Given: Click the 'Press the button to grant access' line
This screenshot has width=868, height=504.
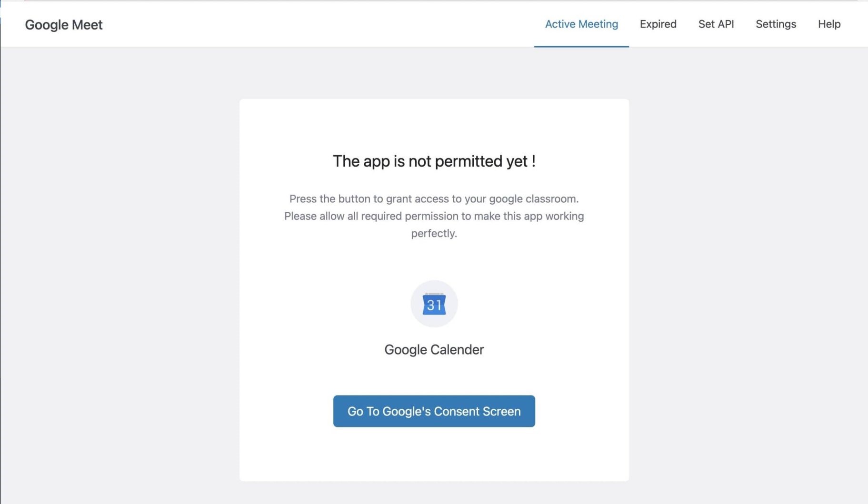Looking at the screenshot, I should 434,199.
